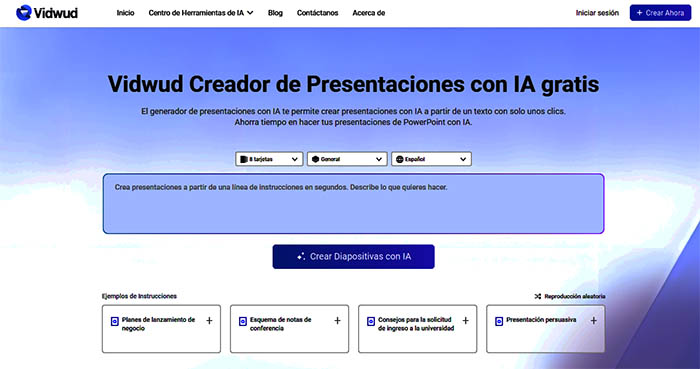Click the presentation instructions text area

point(354,203)
